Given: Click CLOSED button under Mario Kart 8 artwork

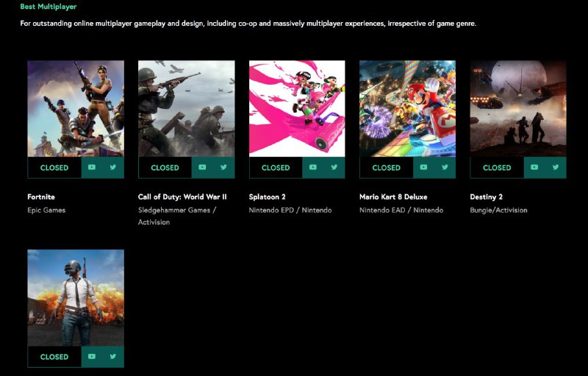Looking at the screenshot, I should tap(387, 168).
